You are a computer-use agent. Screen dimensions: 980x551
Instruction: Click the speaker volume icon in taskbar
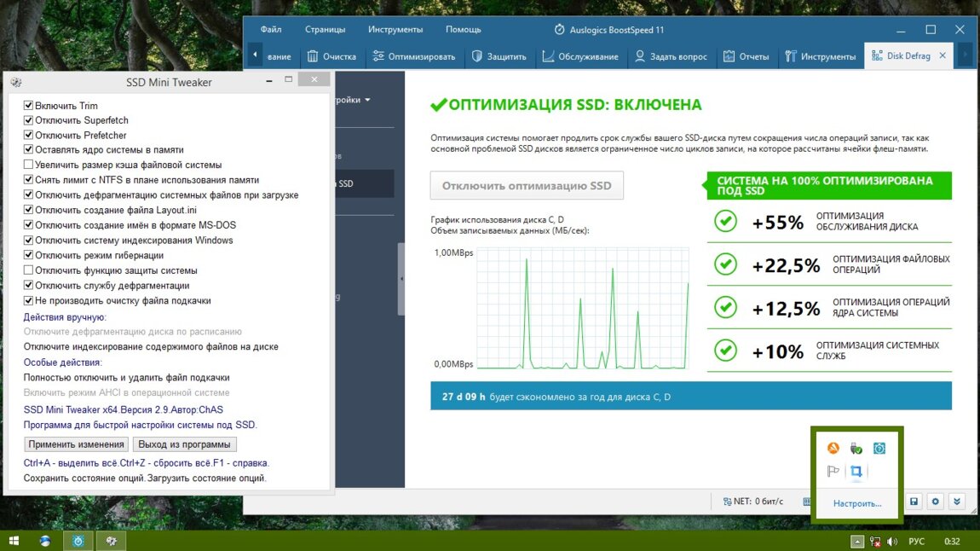[892, 542]
